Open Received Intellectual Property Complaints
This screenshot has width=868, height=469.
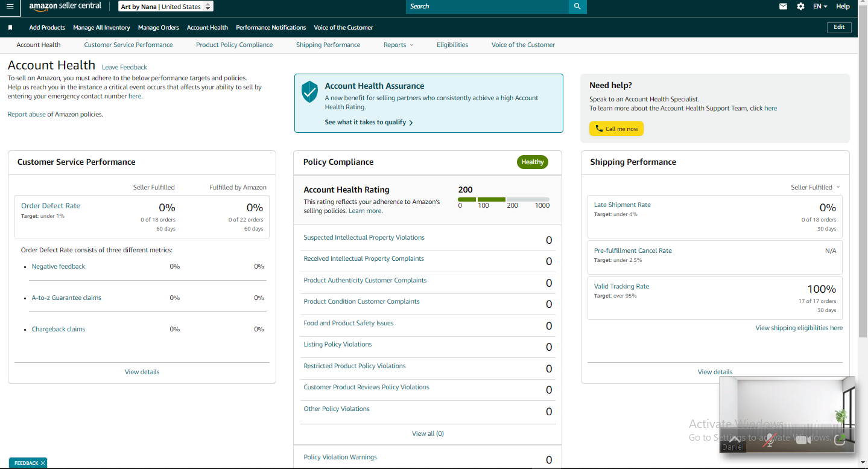tap(364, 259)
